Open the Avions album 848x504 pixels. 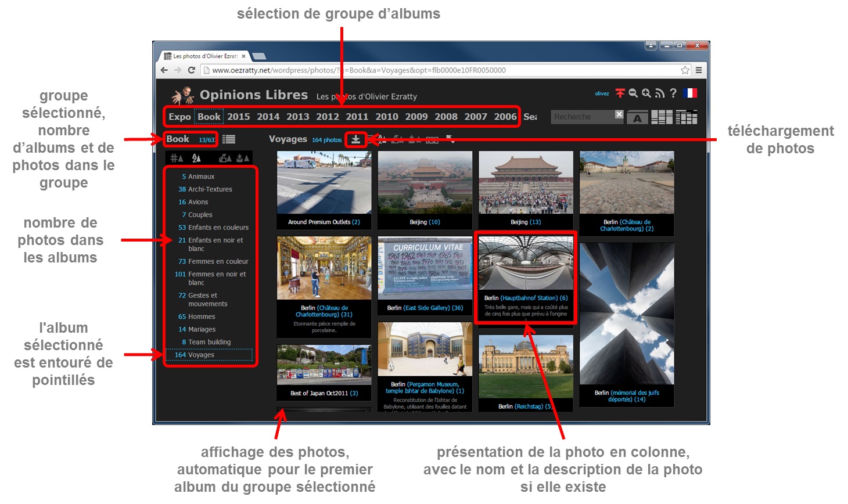[x=198, y=202]
